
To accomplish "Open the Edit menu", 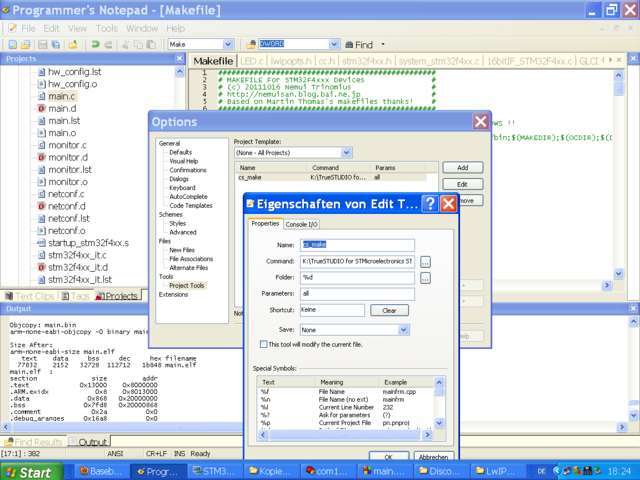I will (51, 29).
